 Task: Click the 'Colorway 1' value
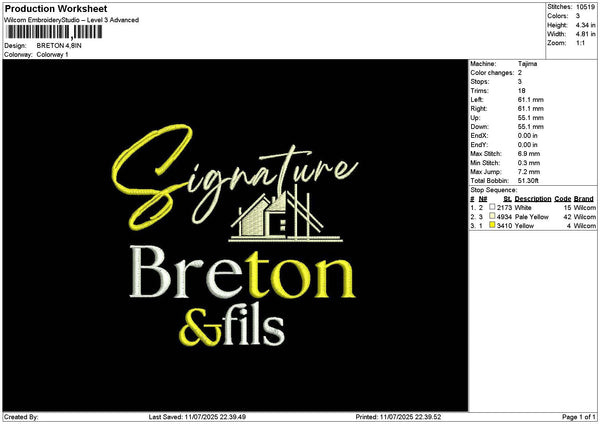click(52, 55)
